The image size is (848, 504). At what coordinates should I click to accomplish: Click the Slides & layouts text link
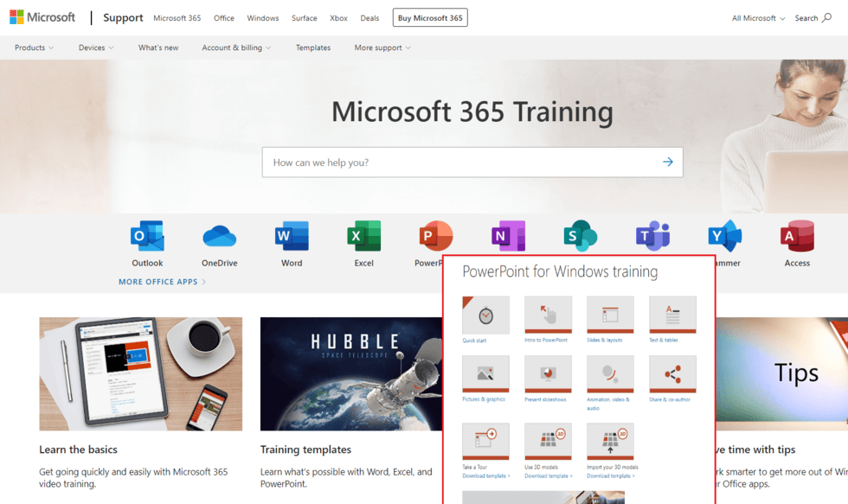[605, 340]
